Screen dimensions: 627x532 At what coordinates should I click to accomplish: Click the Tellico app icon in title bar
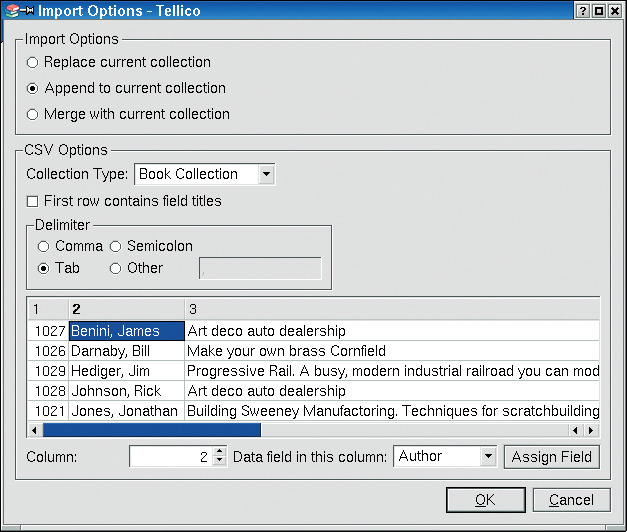12,11
